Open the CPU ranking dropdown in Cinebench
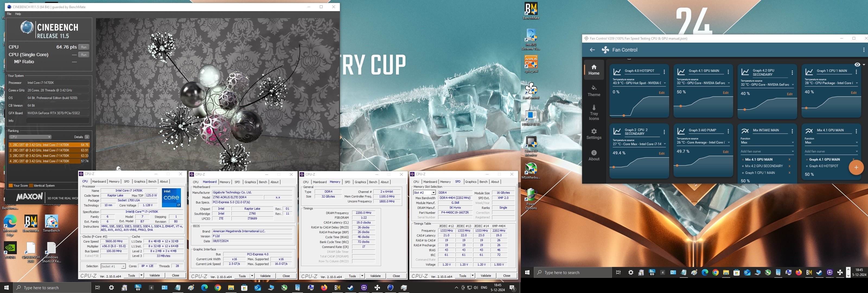 [x=30, y=137]
